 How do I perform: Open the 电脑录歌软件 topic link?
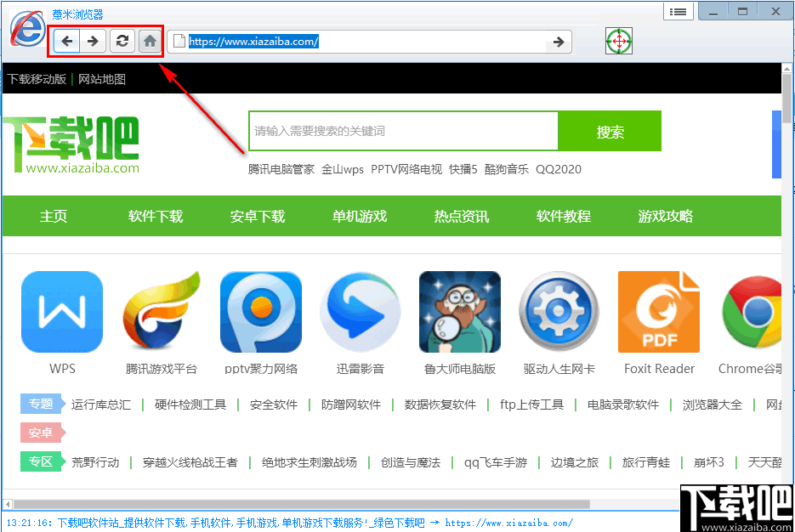623,405
